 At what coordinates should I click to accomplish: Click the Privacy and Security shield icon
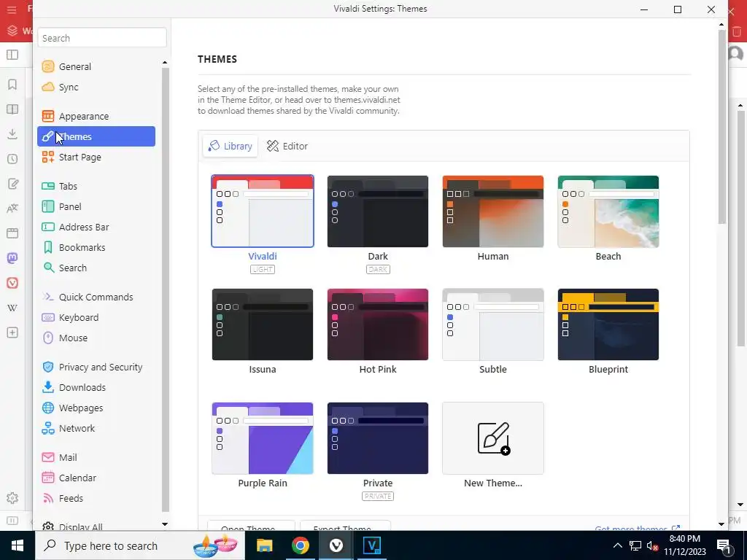click(48, 367)
